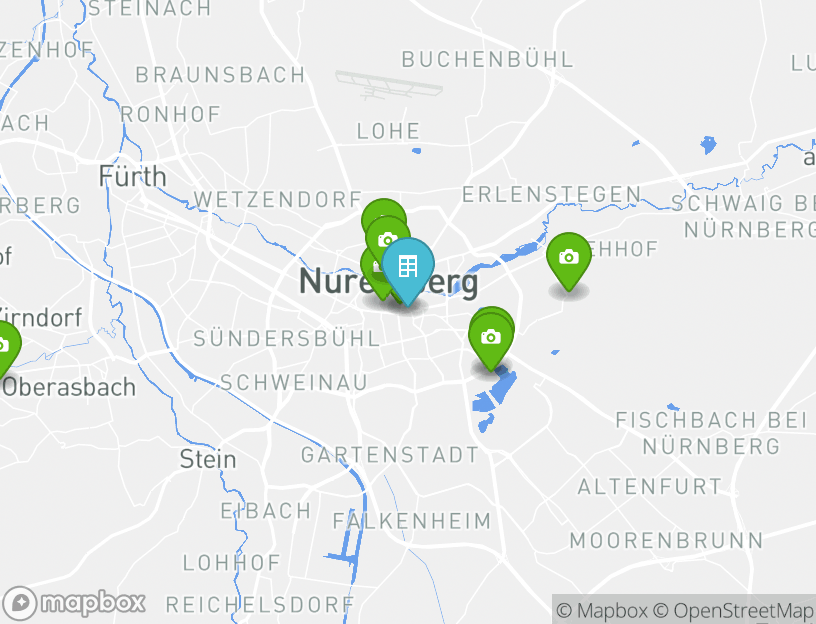Viewport: 816px width, 624px height.
Task: Open the © Mapbox attribution link
Action: 602,610
